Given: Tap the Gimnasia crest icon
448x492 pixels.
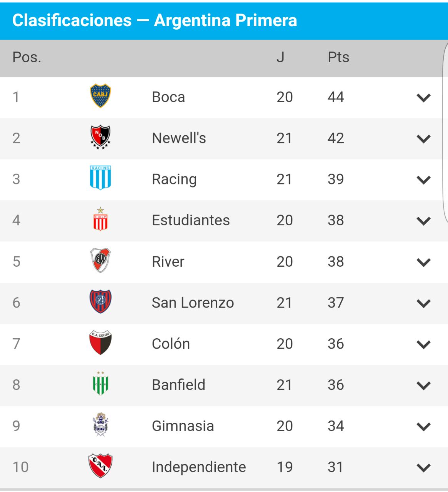Looking at the screenshot, I should coord(100,425).
